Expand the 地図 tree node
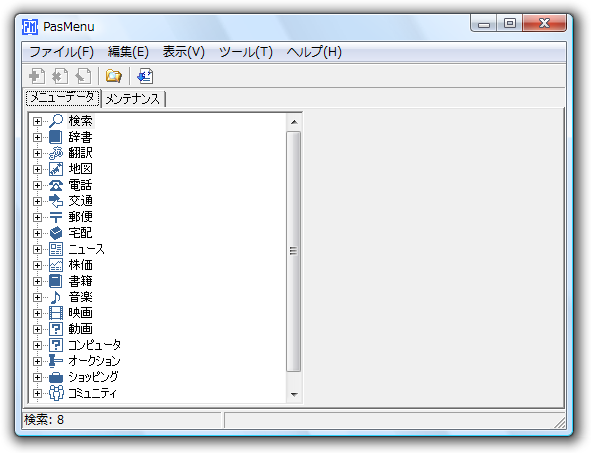This screenshot has width=591, height=453. 37,169
